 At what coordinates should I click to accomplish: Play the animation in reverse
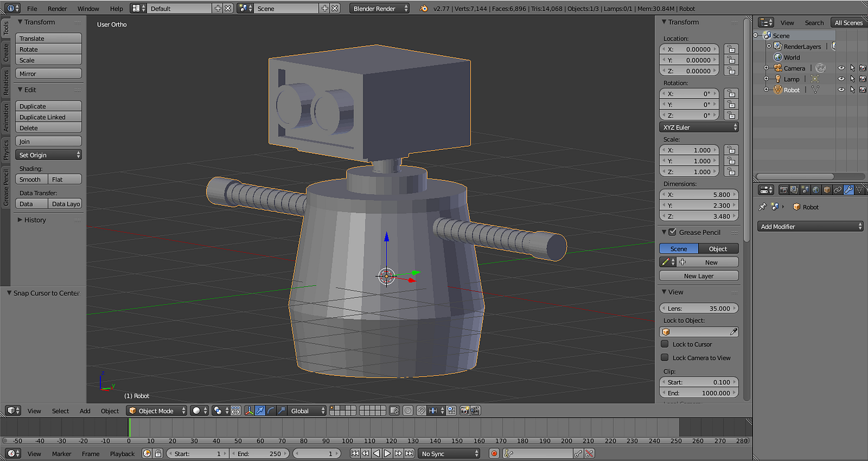(376, 454)
